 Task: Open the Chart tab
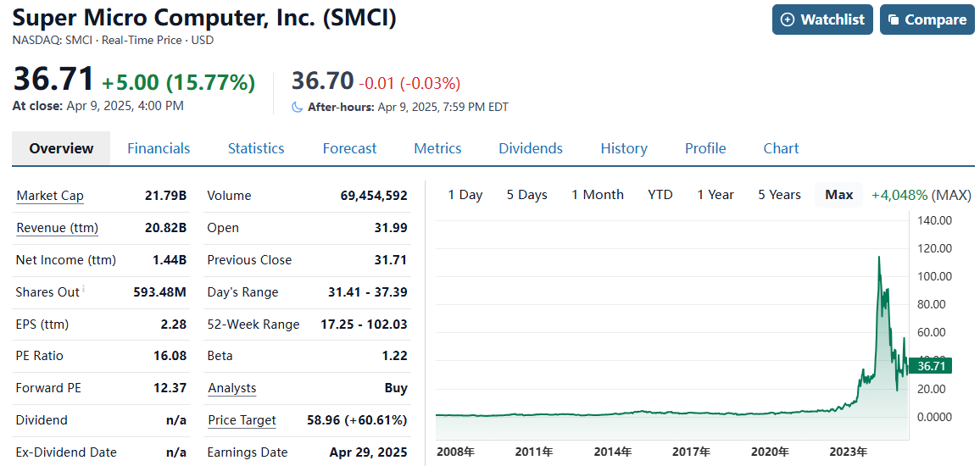click(x=781, y=148)
